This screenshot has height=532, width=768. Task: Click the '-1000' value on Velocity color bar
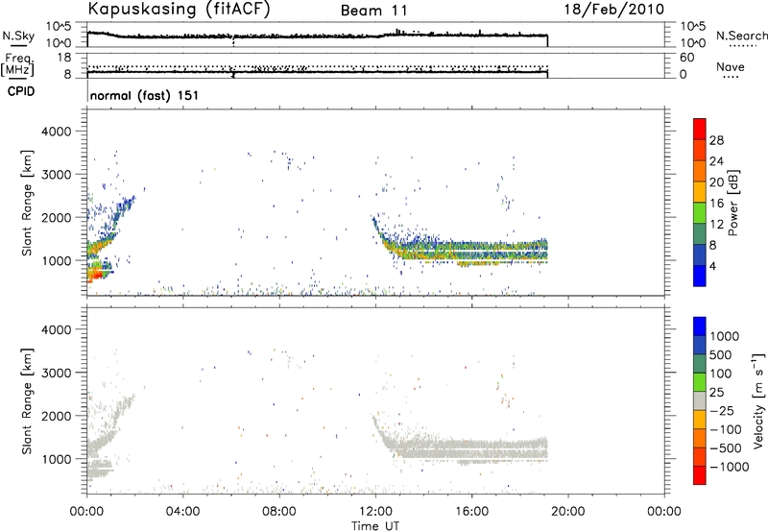[x=730, y=467]
